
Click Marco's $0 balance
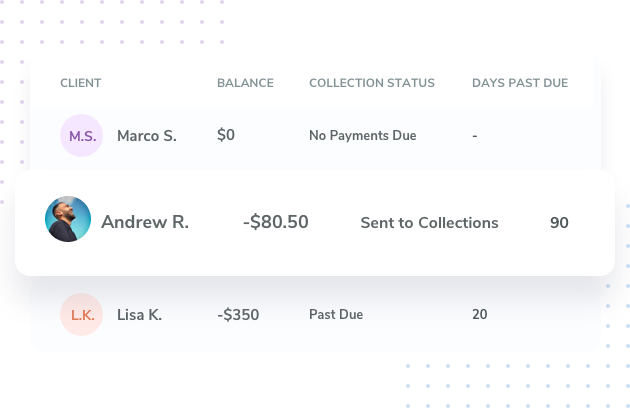(226, 135)
